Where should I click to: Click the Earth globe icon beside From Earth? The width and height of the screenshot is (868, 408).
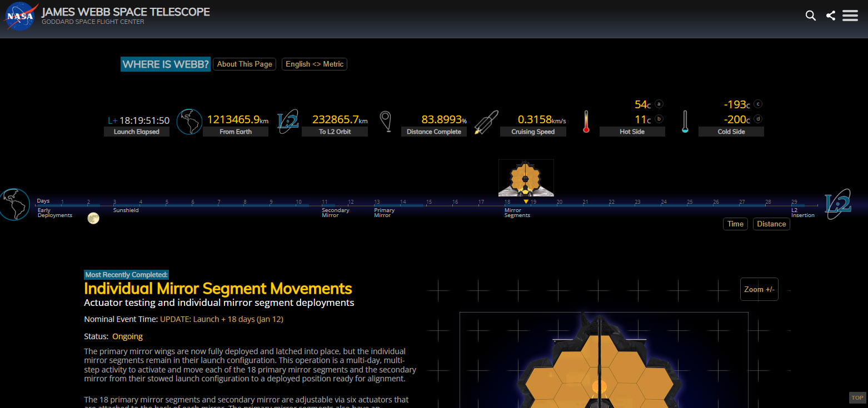pyautogui.click(x=189, y=122)
